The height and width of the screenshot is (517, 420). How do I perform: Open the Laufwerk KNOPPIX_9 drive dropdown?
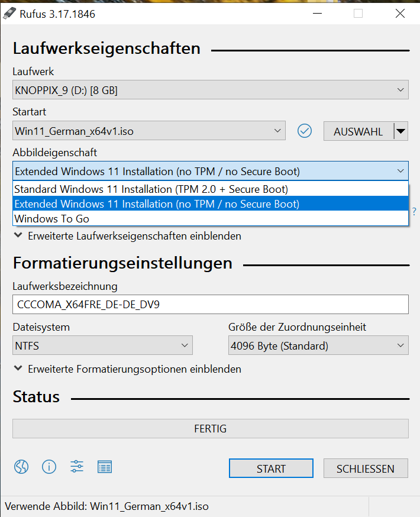[211, 90]
